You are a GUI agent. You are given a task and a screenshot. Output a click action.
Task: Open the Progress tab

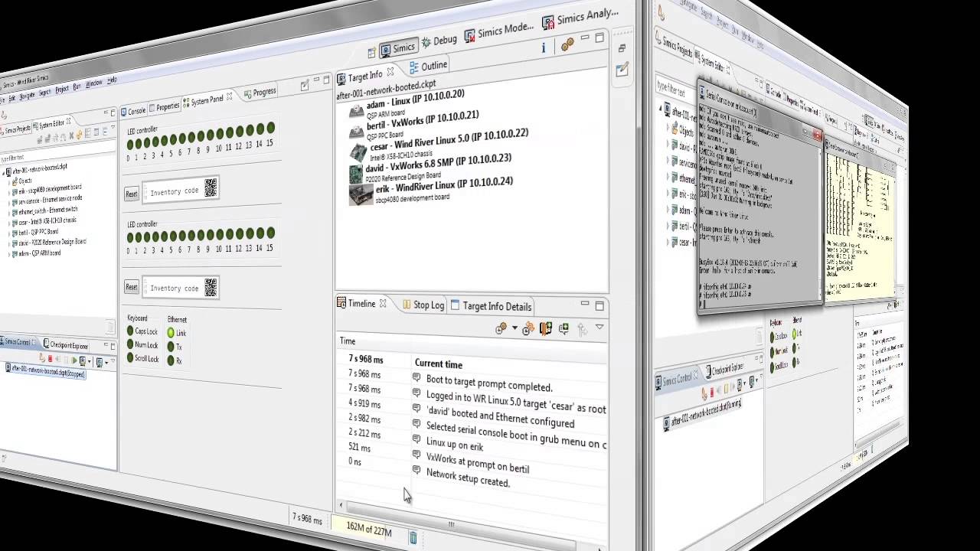pyautogui.click(x=260, y=93)
